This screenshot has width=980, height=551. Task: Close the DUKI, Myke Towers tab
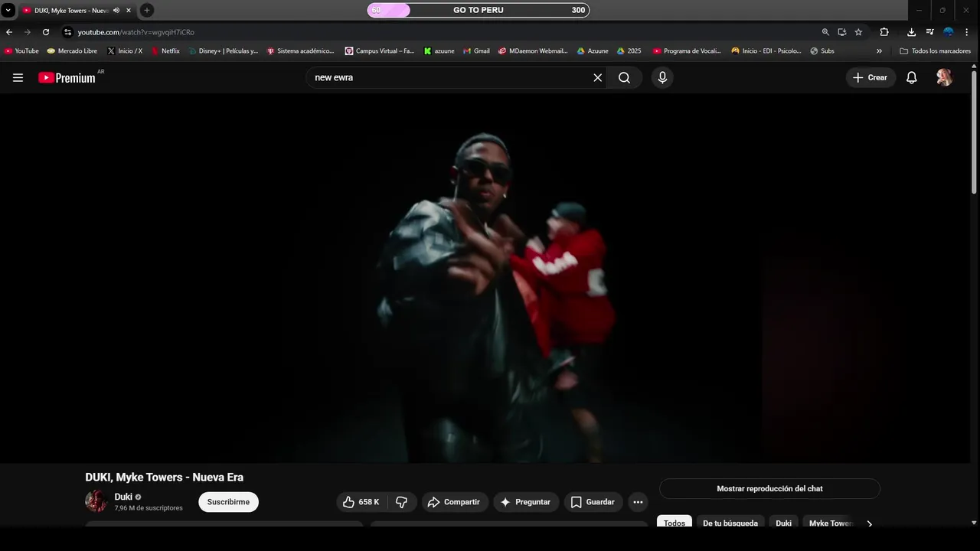click(x=129, y=10)
